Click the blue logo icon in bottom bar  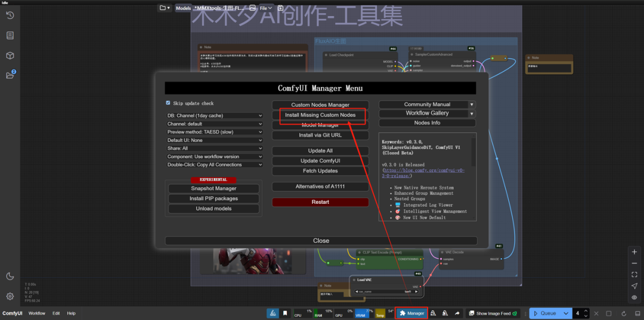(x=272, y=313)
